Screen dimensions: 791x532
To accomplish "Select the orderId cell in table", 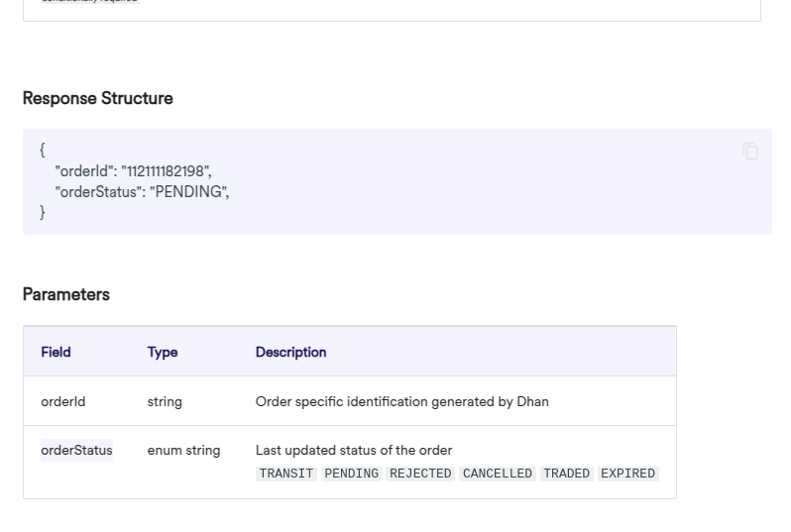I will [62, 401].
